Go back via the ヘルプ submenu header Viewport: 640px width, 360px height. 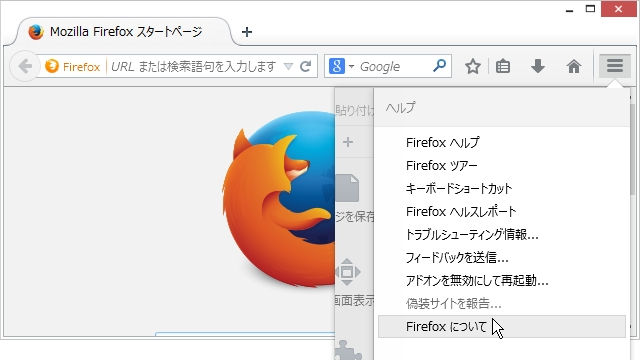coord(501,108)
